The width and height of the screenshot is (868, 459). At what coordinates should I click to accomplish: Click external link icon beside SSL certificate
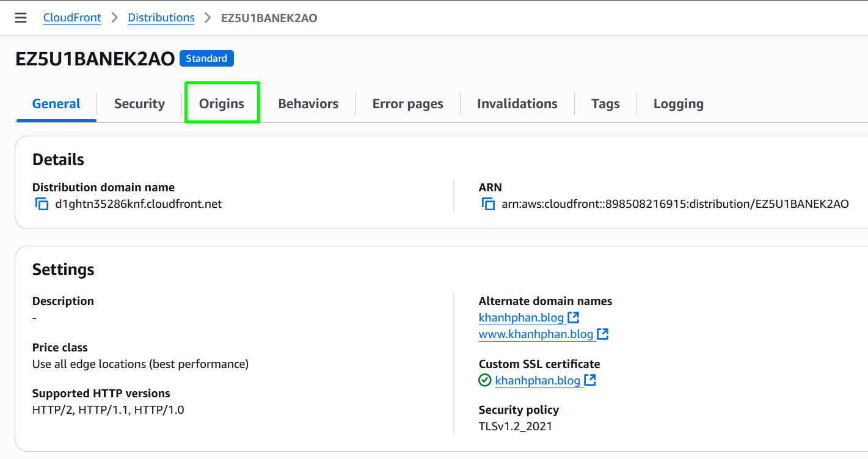(589, 381)
